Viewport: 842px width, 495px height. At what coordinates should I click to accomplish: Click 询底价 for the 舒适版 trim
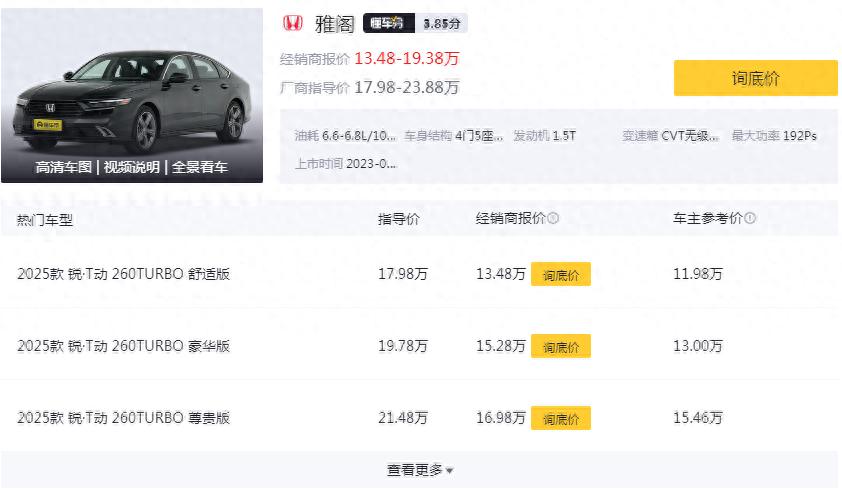pos(560,275)
